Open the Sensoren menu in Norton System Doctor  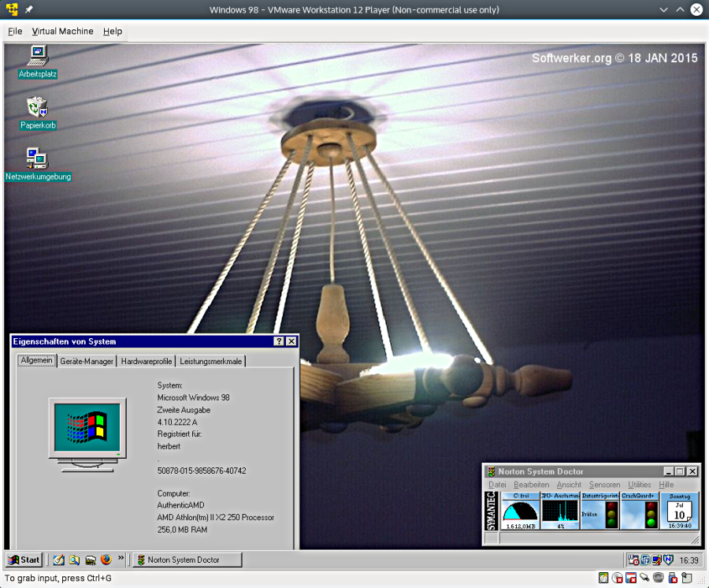pos(604,485)
